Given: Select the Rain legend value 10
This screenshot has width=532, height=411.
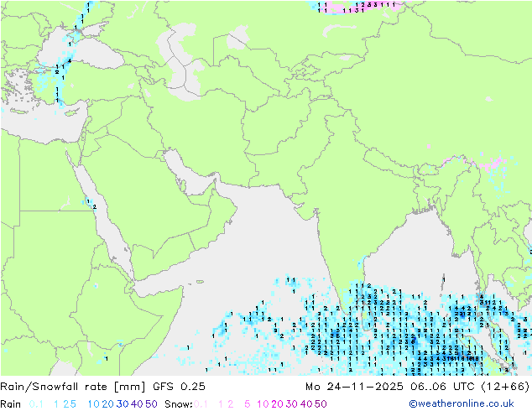Looking at the screenshot, I should coord(94,404).
